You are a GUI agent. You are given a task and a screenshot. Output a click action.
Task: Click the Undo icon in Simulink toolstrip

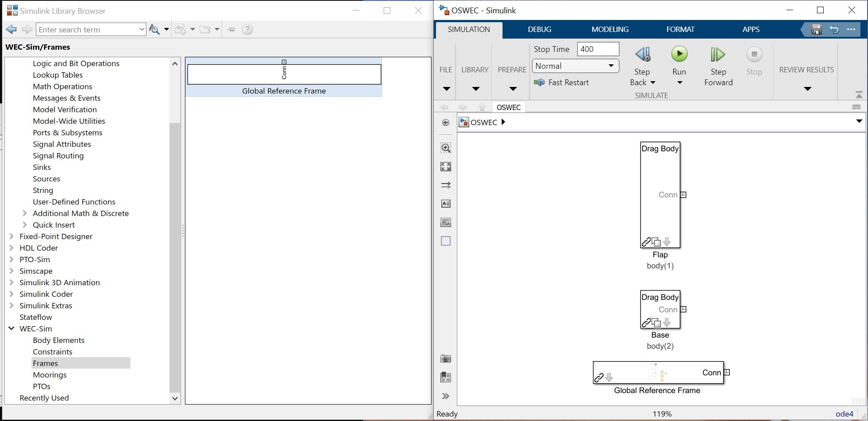(834, 30)
